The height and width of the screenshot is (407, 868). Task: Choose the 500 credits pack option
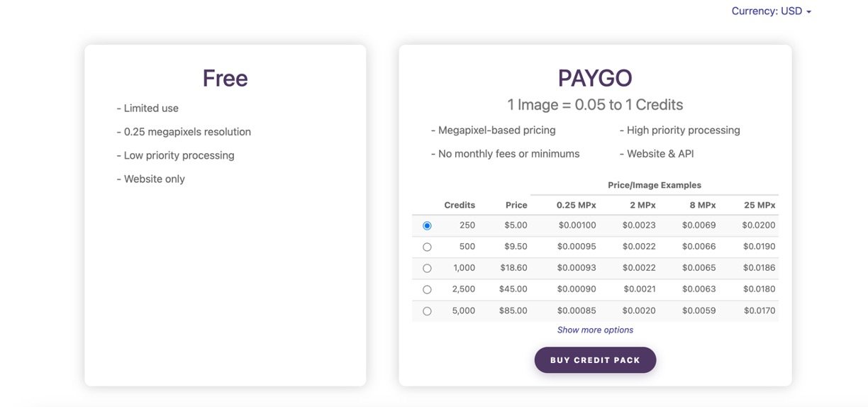(427, 247)
